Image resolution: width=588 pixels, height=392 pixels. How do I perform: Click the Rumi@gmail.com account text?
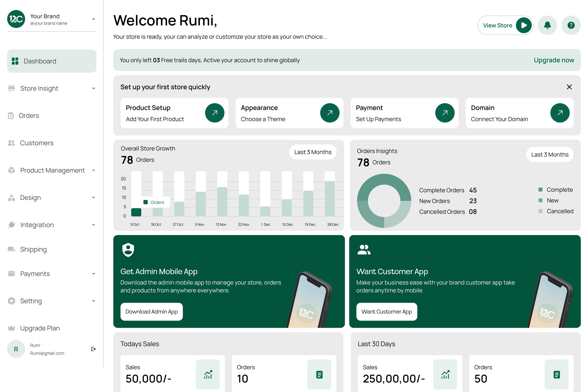47,353
